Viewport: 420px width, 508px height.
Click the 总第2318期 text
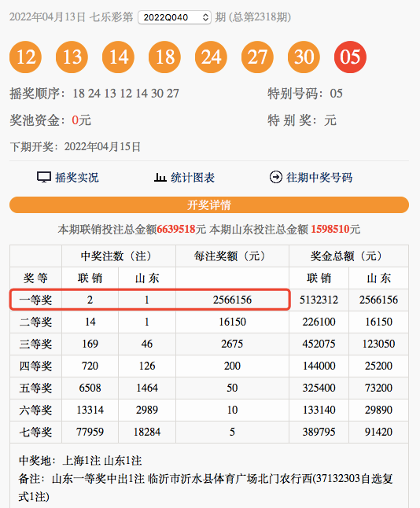260,17
